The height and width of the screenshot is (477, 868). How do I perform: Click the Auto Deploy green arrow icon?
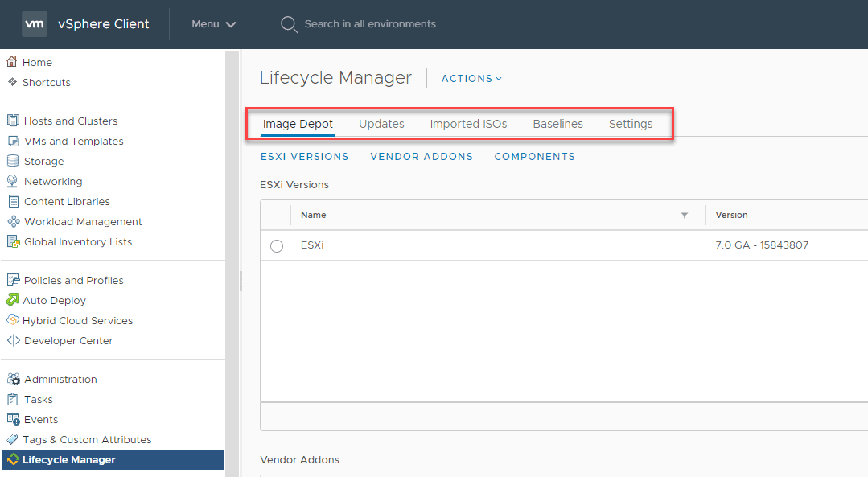(13, 300)
